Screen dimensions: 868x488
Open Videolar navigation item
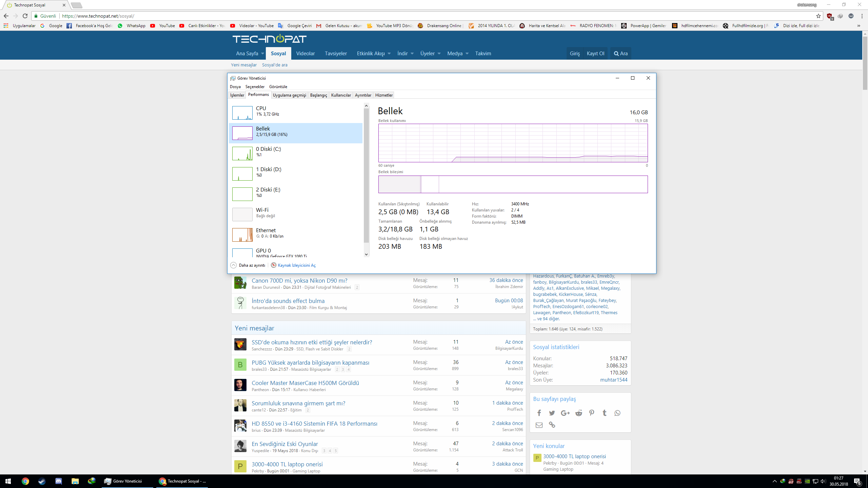pyautogui.click(x=305, y=54)
